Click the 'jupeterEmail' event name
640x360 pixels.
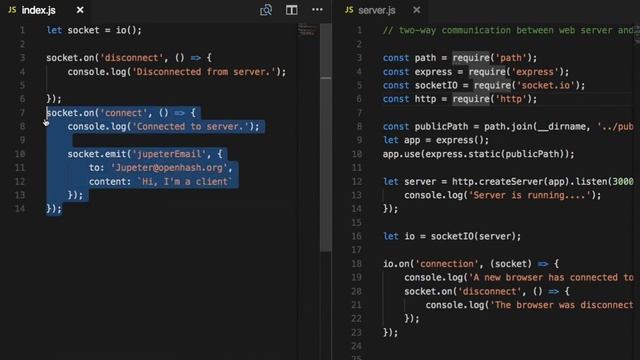pyautogui.click(x=169, y=154)
